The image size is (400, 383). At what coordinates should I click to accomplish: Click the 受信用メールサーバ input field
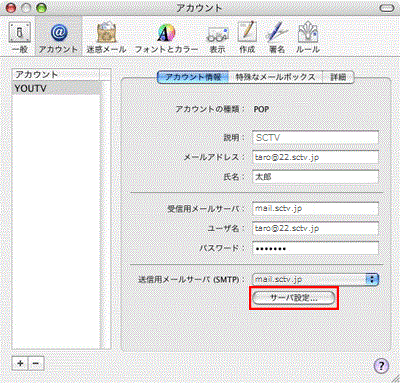pos(315,209)
